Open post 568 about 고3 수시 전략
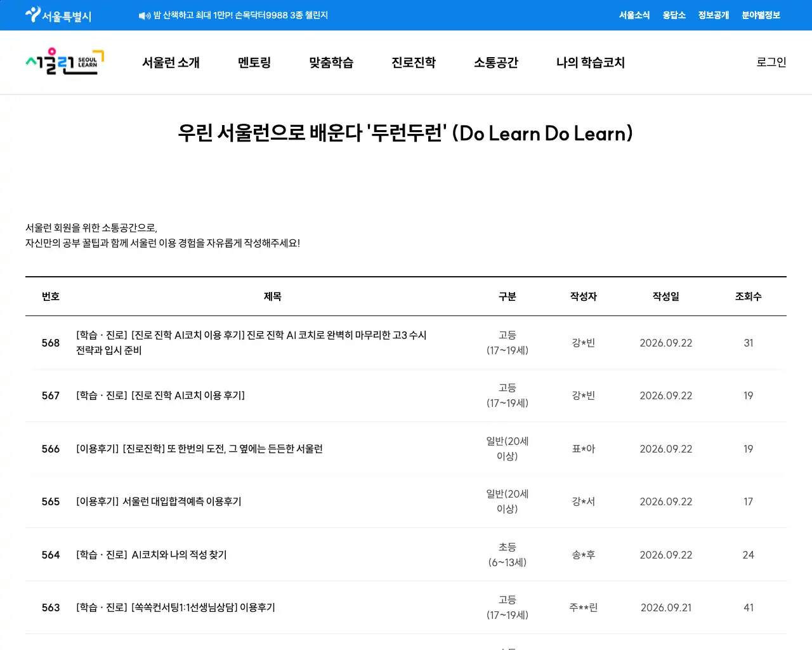 pyautogui.click(x=251, y=343)
